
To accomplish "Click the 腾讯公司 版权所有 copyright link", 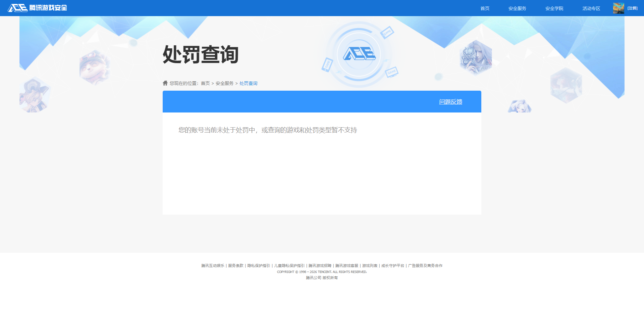I will [x=321, y=278].
